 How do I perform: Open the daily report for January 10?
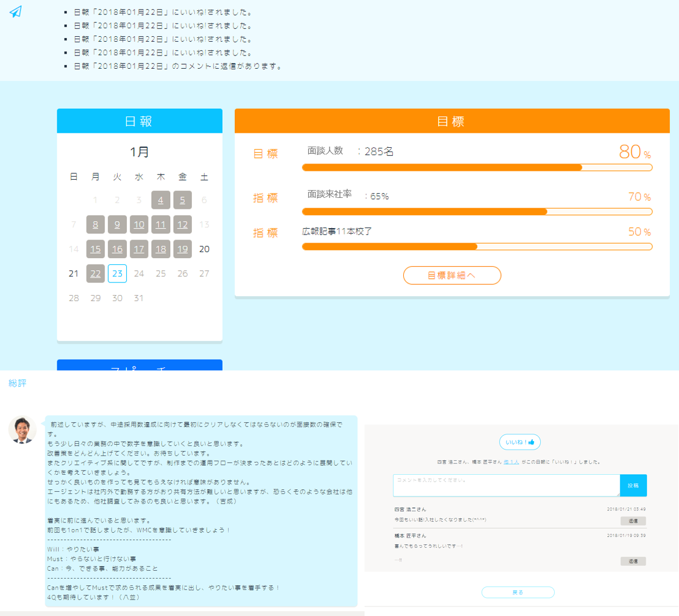[x=139, y=224]
